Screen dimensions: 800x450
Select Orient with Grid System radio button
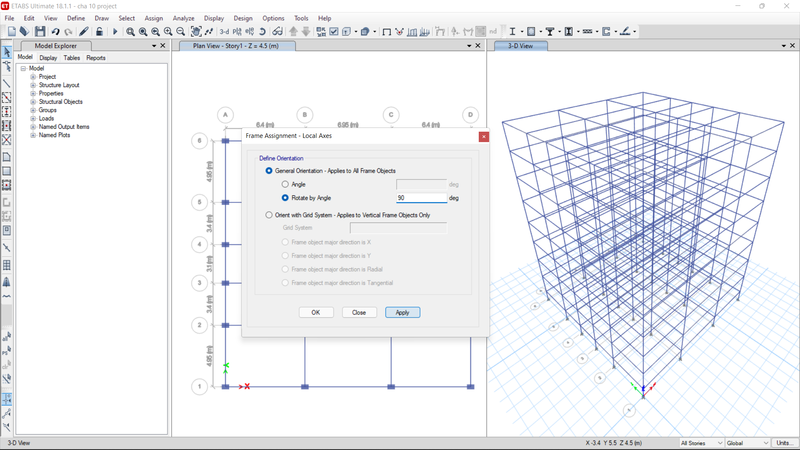click(269, 215)
